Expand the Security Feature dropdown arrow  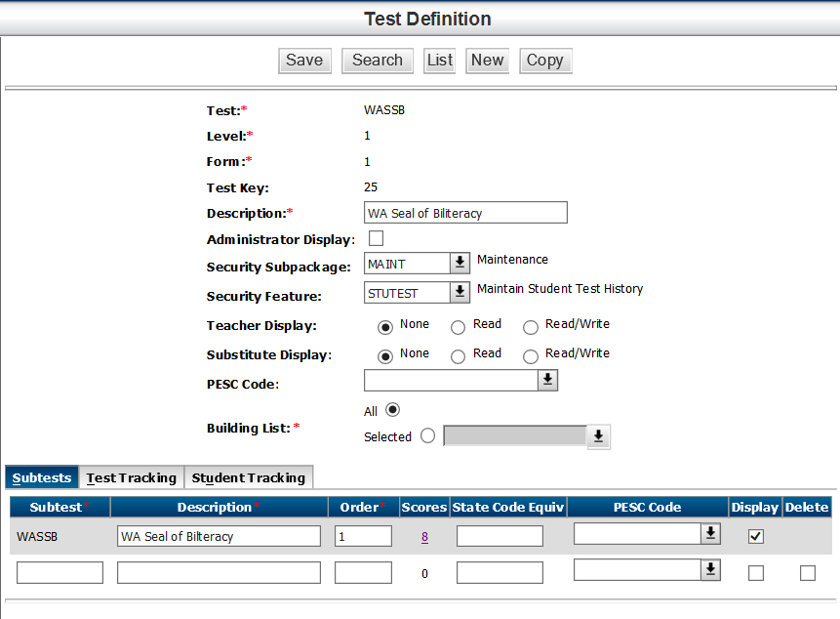[x=460, y=293]
